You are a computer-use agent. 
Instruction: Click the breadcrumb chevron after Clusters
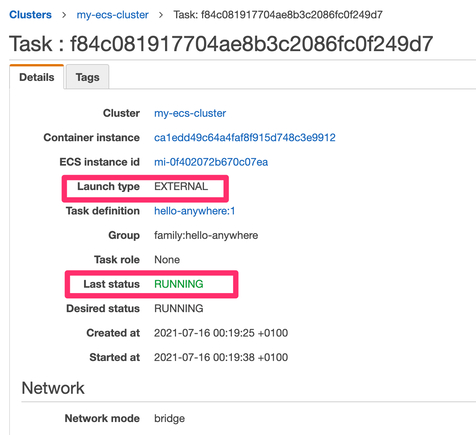tap(64, 15)
